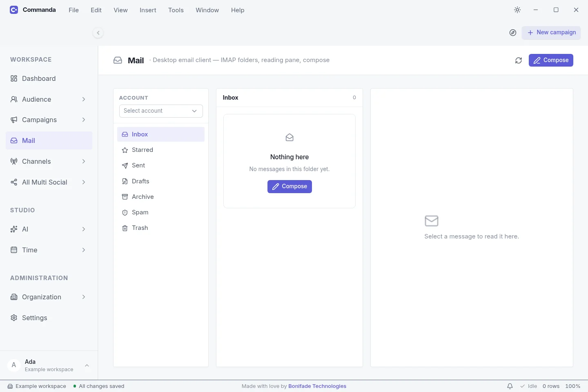Expand the Time section

click(49, 250)
